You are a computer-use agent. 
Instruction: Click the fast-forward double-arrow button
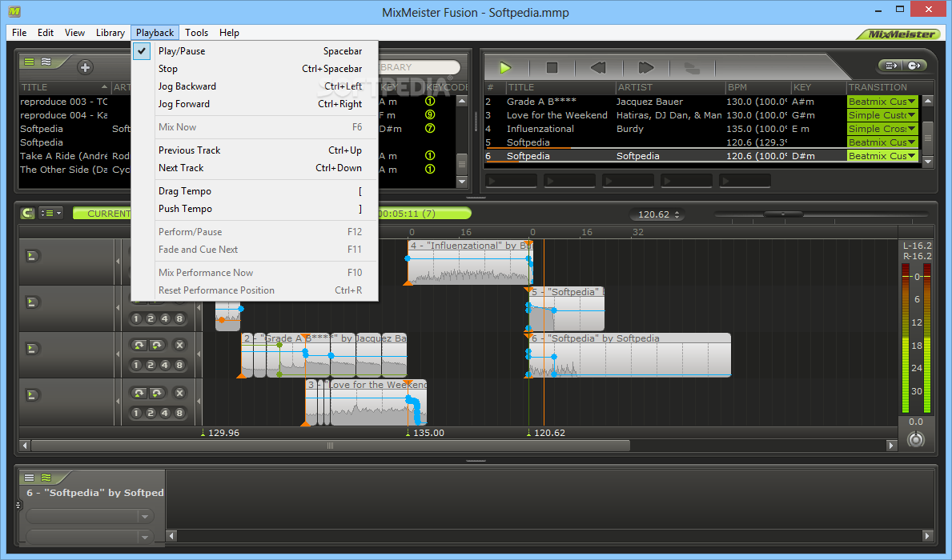645,67
